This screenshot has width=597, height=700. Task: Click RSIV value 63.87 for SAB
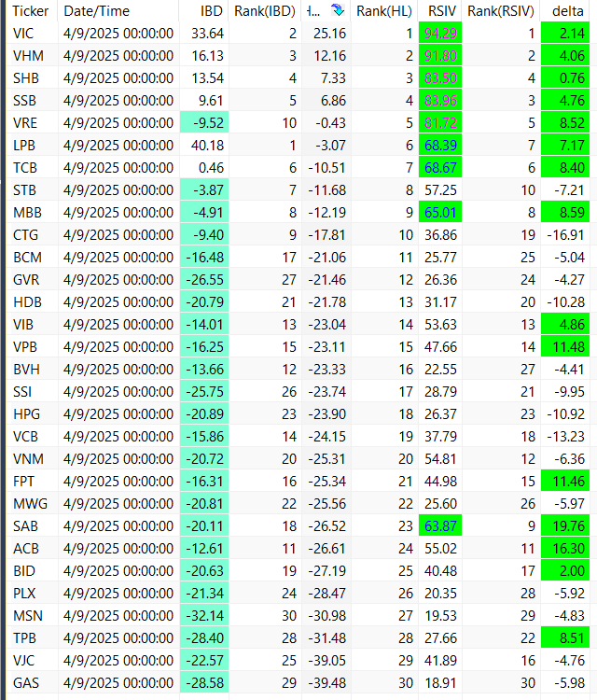tap(440, 525)
